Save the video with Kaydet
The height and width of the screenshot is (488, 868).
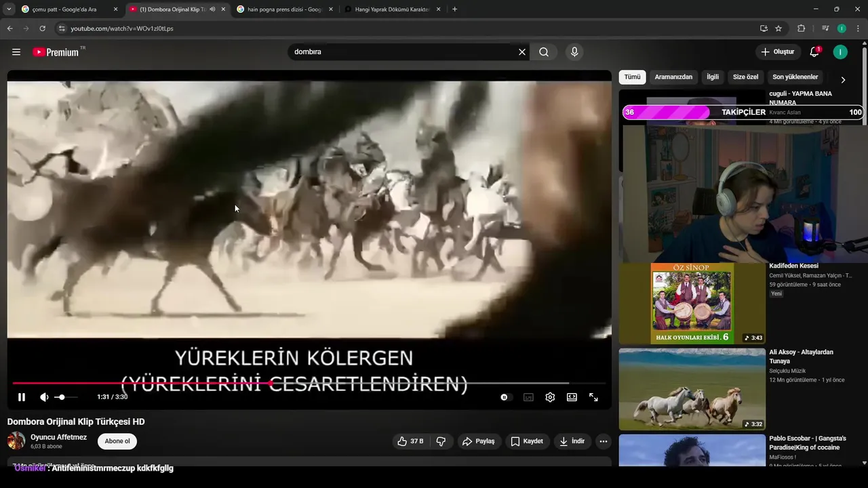pos(527,441)
